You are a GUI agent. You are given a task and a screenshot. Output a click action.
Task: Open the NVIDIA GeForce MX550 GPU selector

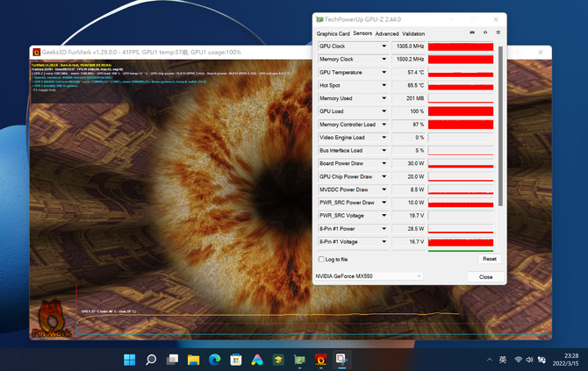(369, 276)
